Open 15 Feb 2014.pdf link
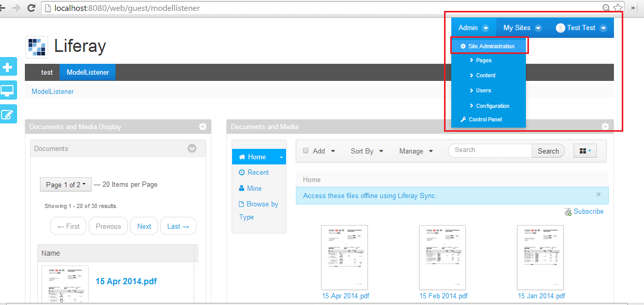 click(443, 296)
